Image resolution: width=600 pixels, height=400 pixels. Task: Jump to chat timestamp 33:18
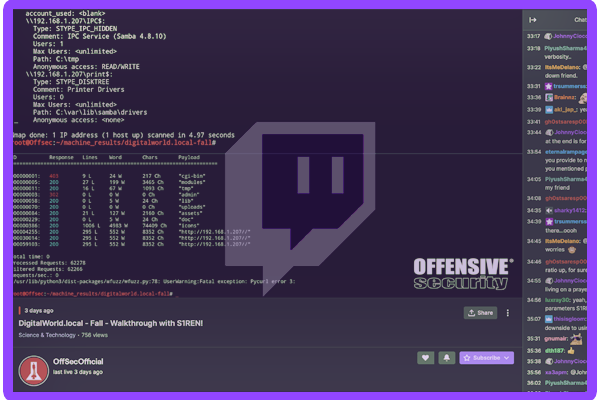(x=533, y=49)
